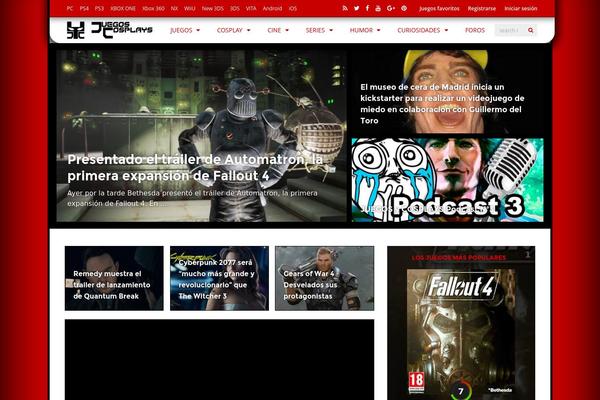Expand the COSPLAY menu dropdown
This screenshot has height=400, width=600.
pyautogui.click(x=233, y=30)
